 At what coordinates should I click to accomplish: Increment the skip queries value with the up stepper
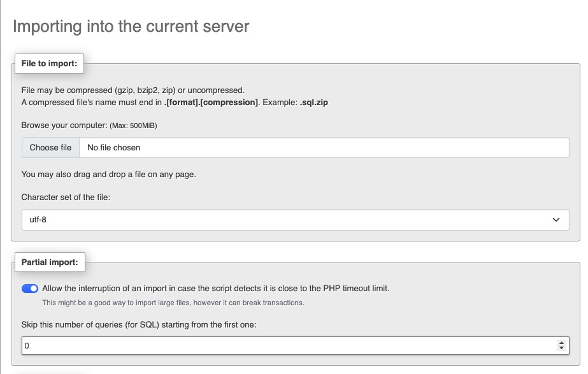pos(561,343)
